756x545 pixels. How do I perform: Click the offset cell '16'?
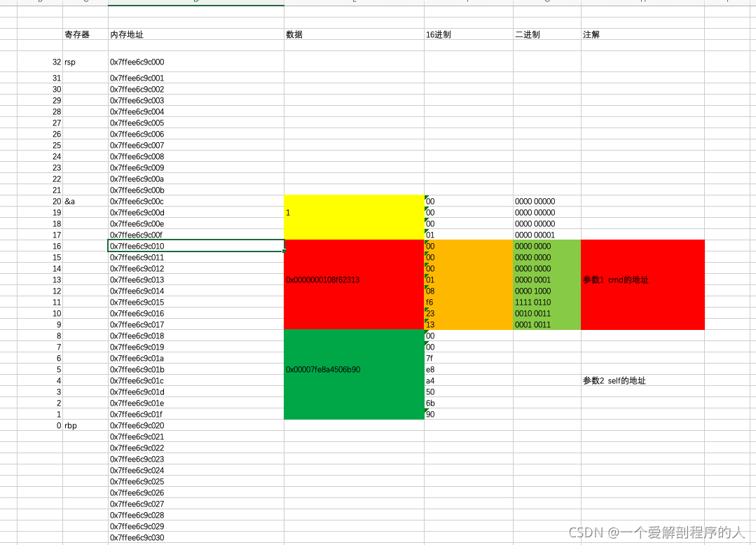point(40,246)
